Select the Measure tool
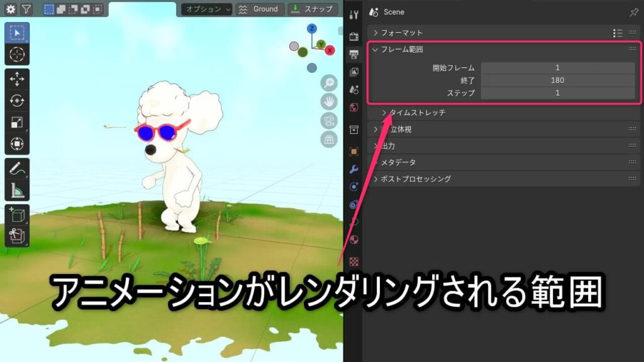Image resolution: width=644 pixels, height=362 pixels. [17, 190]
